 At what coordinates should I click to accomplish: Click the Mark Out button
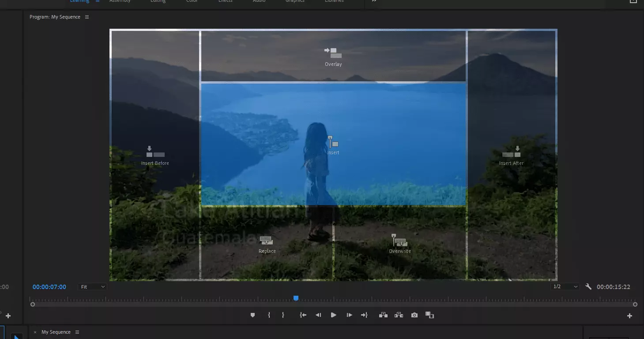tap(283, 315)
